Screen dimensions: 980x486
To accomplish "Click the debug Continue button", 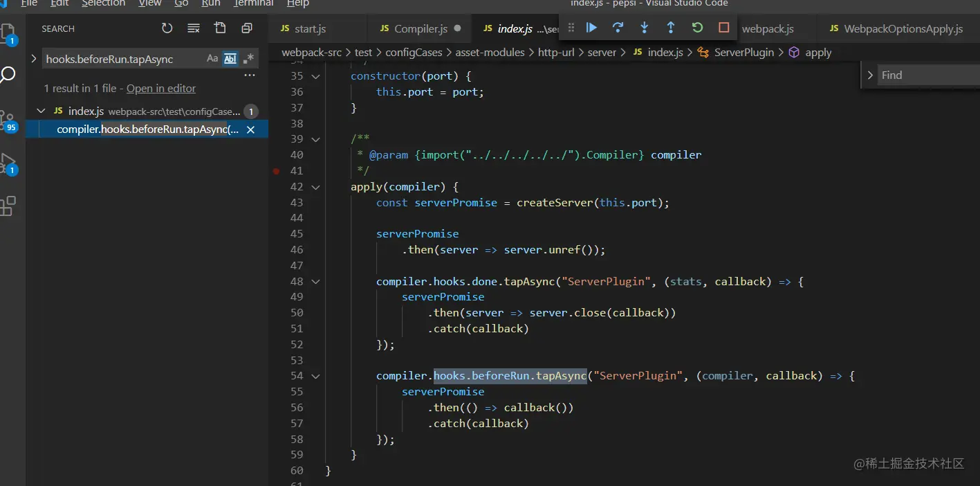I will (x=591, y=28).
